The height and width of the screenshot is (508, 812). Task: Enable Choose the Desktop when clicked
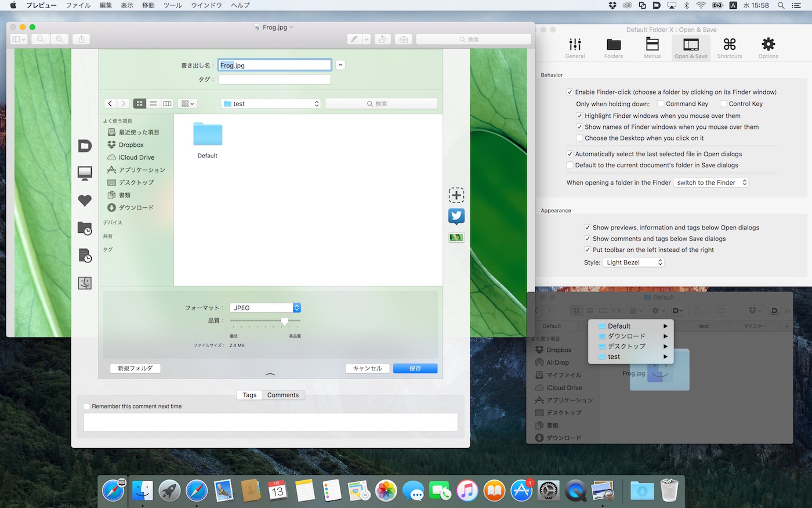click(x=579, y=138)
